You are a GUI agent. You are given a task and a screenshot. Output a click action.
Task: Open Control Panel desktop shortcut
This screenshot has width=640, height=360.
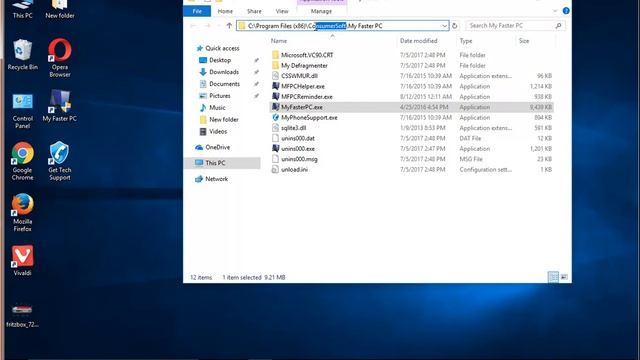[x=22, y=111]
